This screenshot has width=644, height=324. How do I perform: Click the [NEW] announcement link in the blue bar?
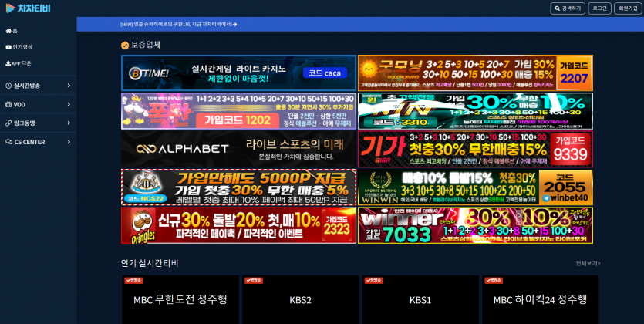pyautogui.click(x=179, y=24)
